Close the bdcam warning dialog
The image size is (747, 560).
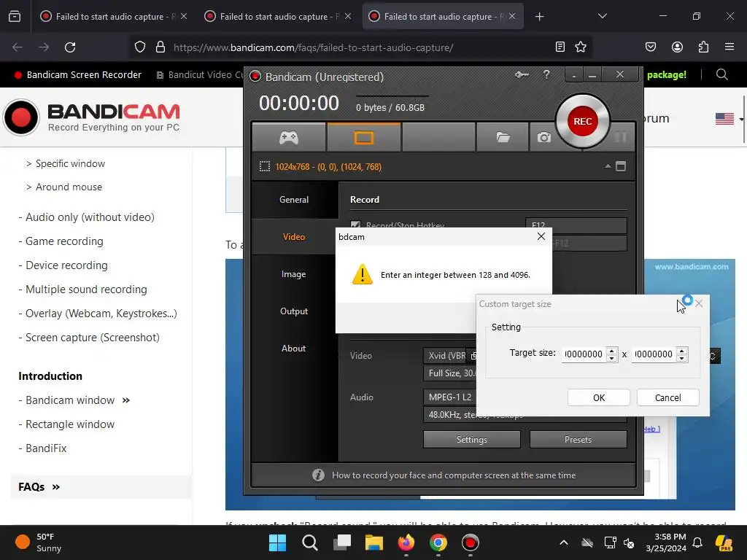[541, 237]
